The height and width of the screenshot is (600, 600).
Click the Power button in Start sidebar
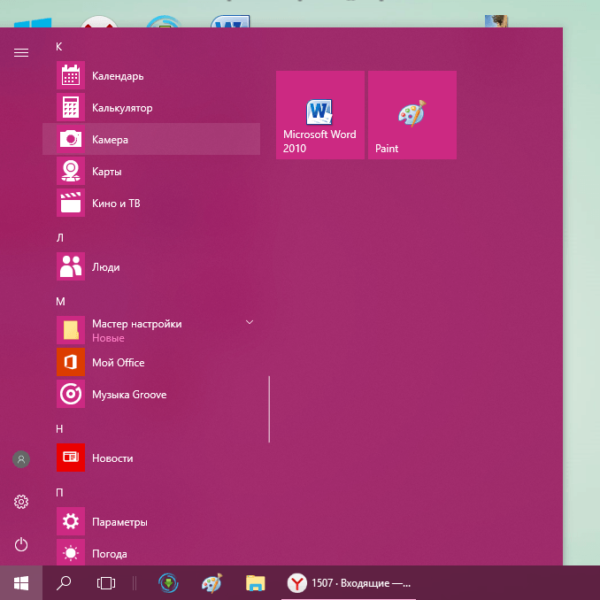coord(21,545)
